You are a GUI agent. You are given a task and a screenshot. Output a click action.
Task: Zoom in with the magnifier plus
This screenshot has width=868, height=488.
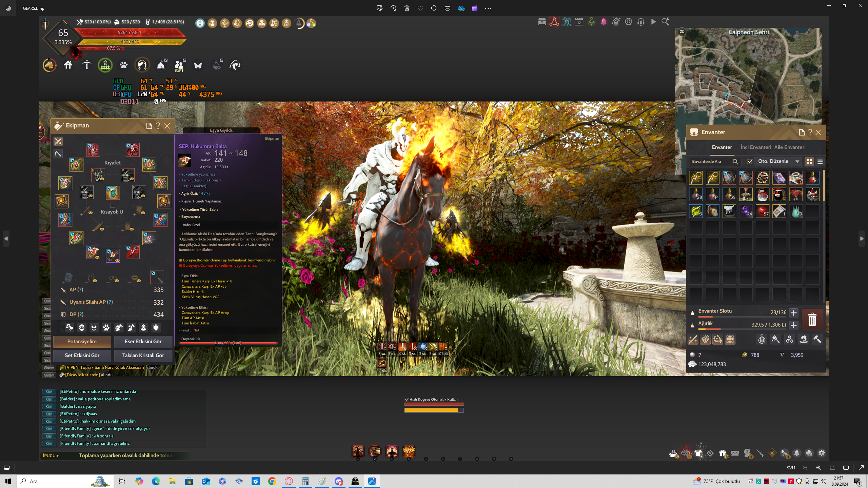[x=818, y=468]
